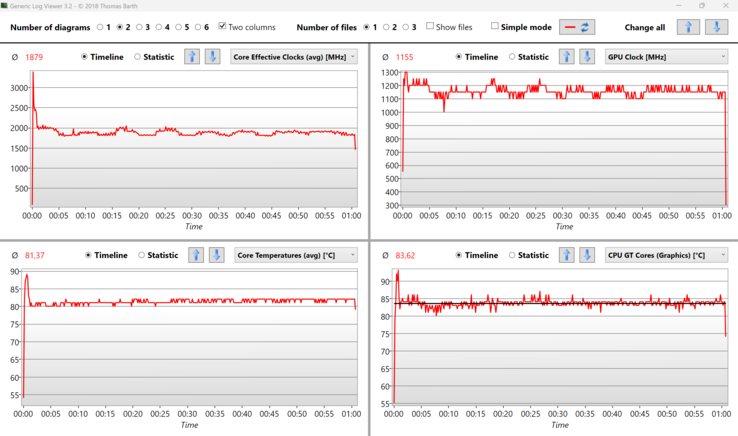This screenshot has width=738, height=436.
Task: Set number of diagrams to 6
Action: [x=198, y=27]
